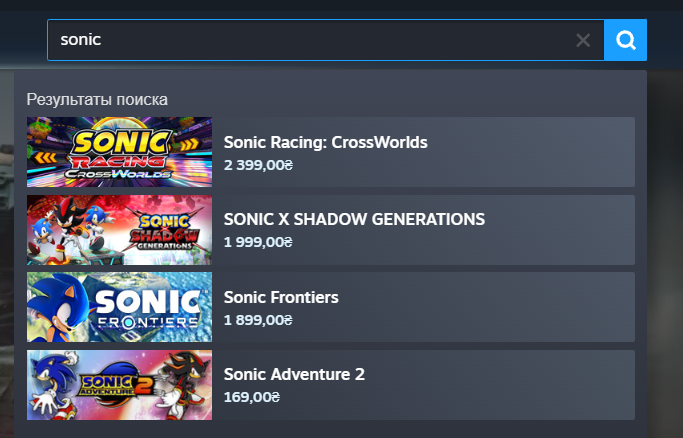Click the "SONIC X SHADOW GENERATIONS" title text
This screenshot has width=683, height=438.
coord(354,219)
